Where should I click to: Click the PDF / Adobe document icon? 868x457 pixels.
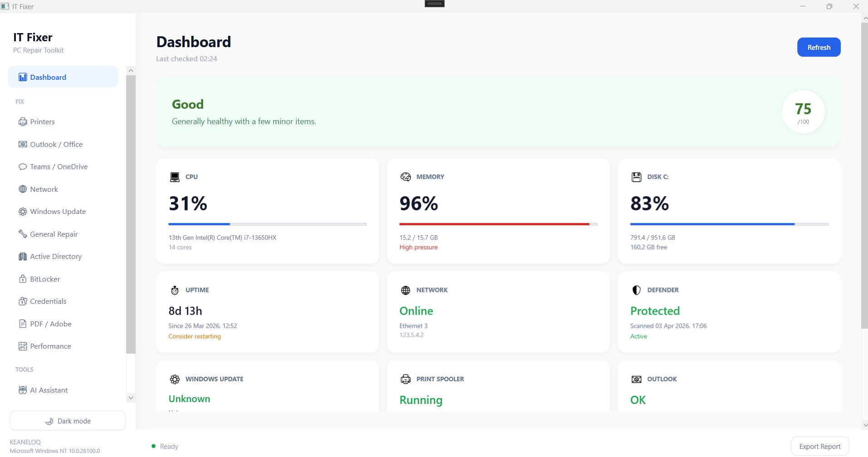point(23,324)
